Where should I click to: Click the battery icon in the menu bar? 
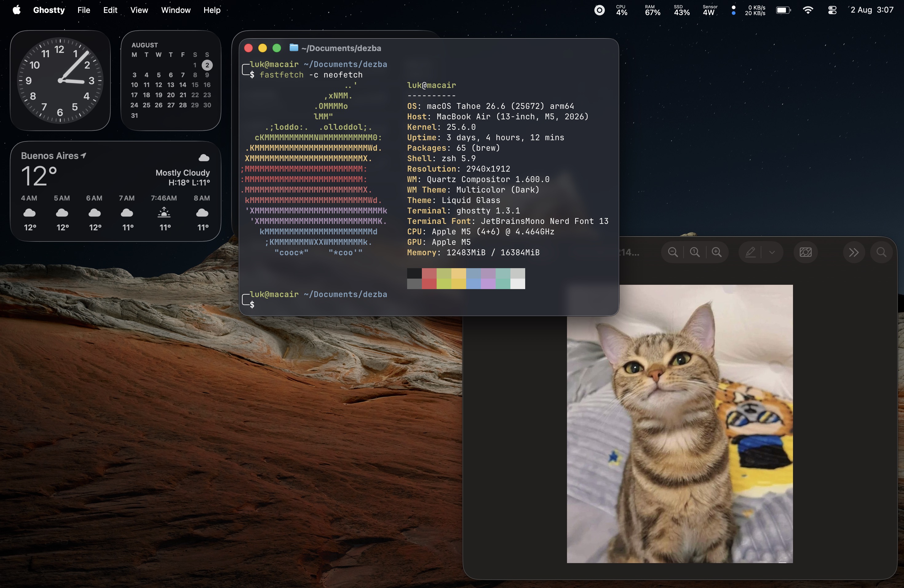pos(783,10)
